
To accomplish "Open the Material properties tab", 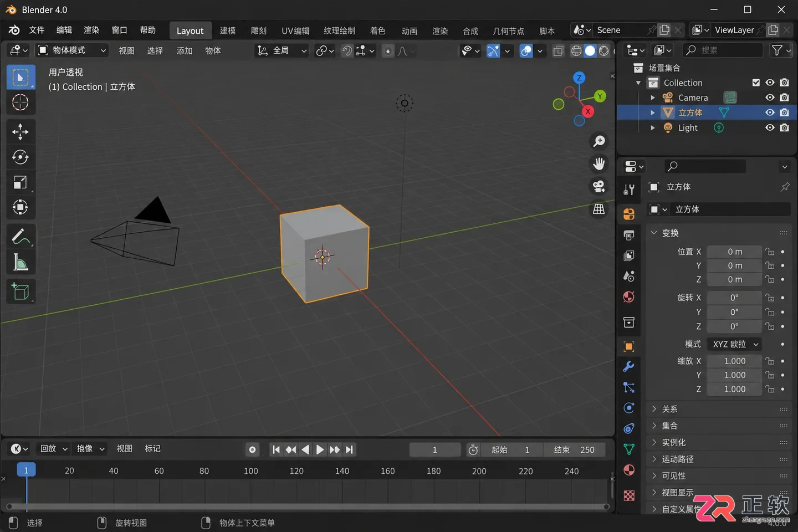I will click(x=629, y=470).
